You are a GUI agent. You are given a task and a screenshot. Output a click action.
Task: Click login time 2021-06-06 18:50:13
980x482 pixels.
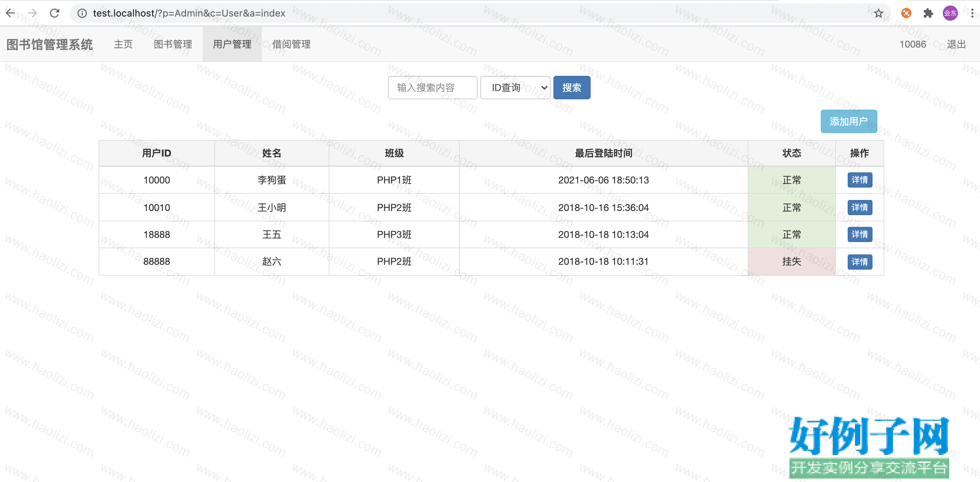tap(603, 180)
